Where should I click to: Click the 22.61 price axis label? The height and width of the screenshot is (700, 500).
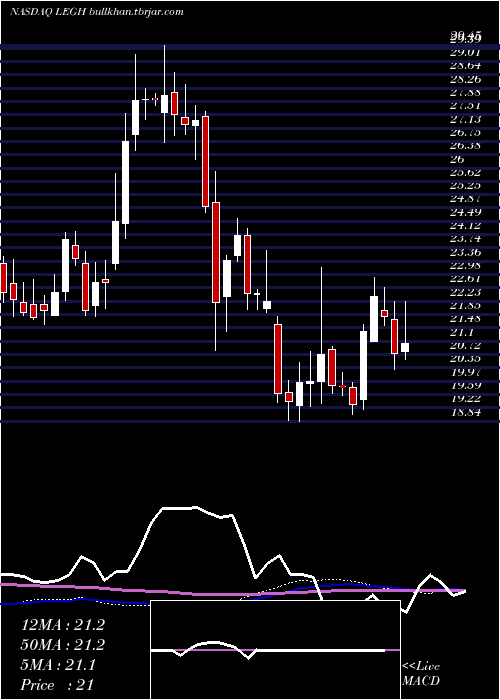[x=466, y=279]
